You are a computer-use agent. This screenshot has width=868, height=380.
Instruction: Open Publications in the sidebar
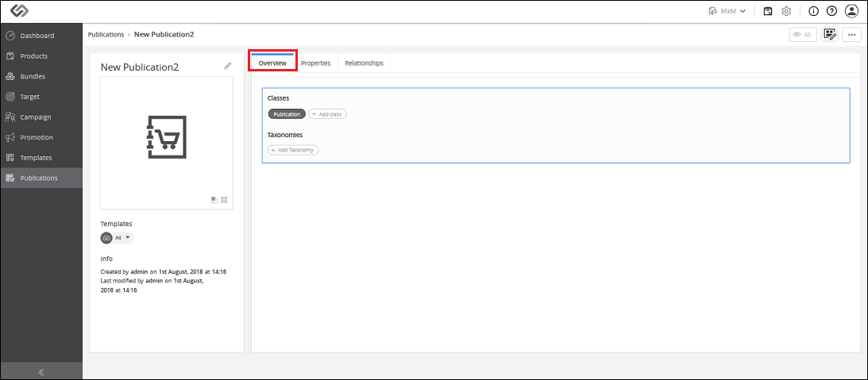click(x=41, y=178)
